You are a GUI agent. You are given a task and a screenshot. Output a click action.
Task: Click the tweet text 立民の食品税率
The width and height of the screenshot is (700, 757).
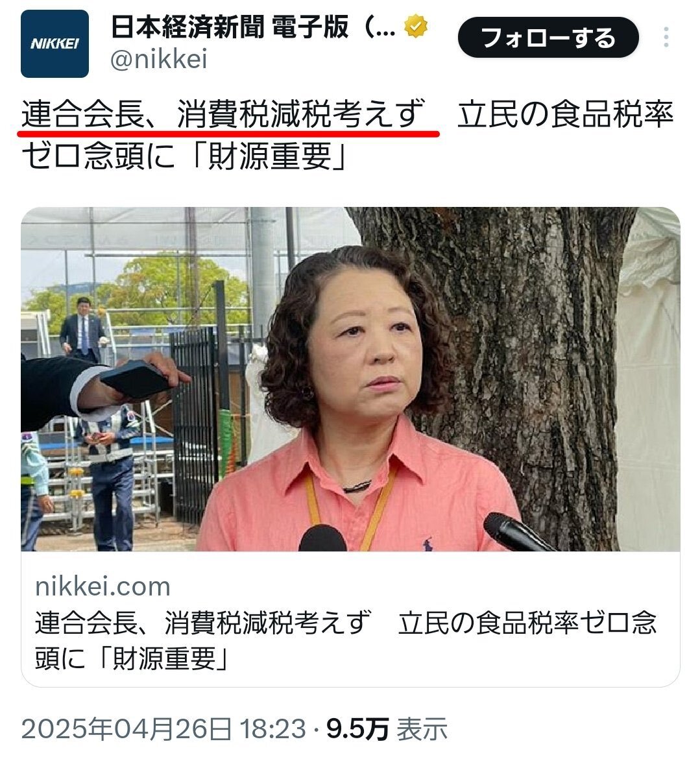click(x=565, y=114)
